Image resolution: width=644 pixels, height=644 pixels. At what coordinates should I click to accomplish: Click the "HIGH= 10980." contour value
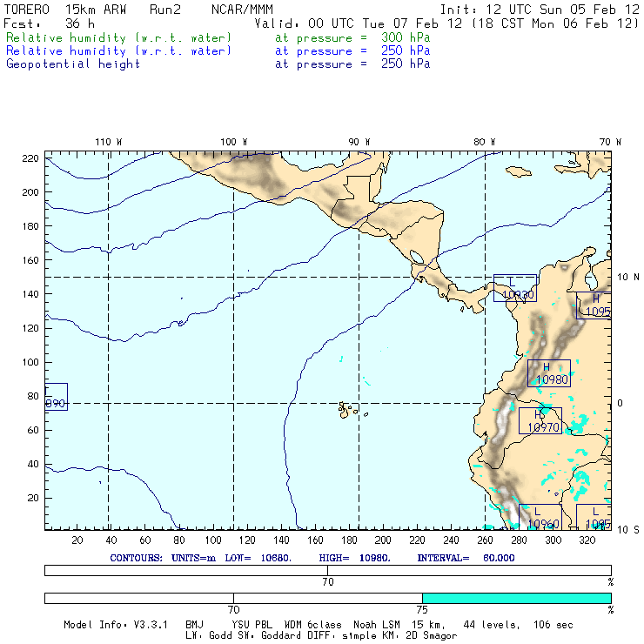point(354,558)
